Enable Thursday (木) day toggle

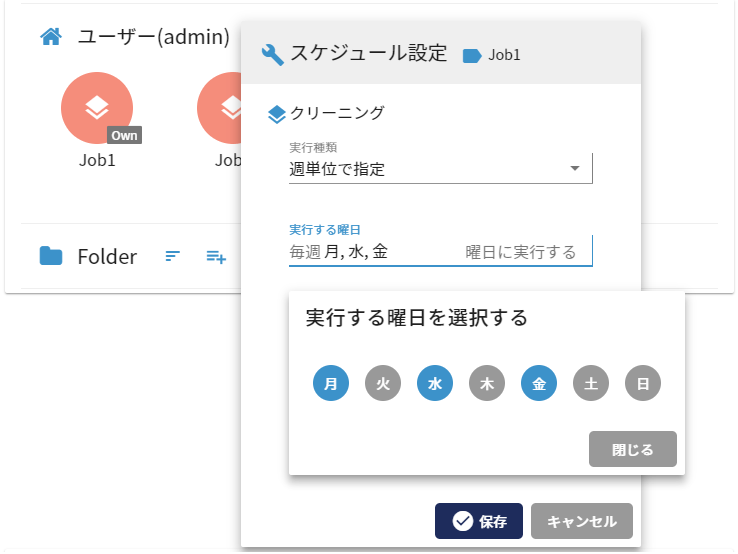click(x=487, y=383)
